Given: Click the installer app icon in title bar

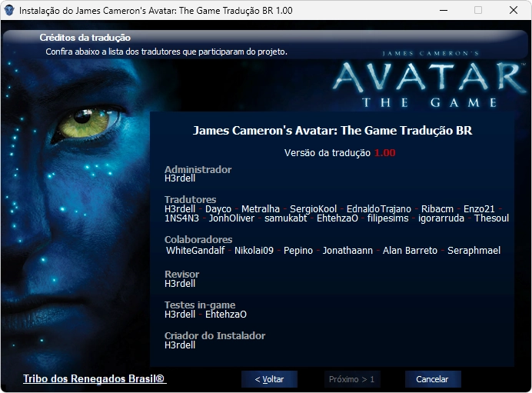Looking at the screenshot, I should [8, 10].
